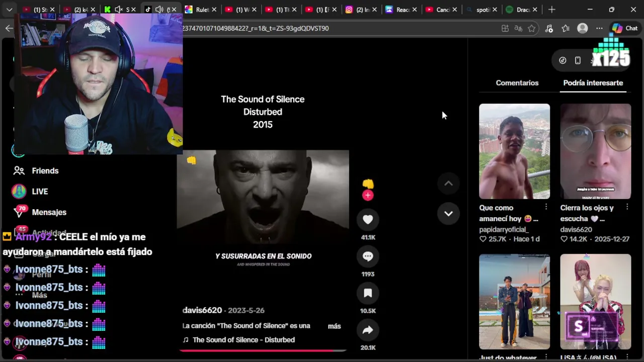
Task: Click the Mensajes icon with 70 badge
Action: (19, 211)
